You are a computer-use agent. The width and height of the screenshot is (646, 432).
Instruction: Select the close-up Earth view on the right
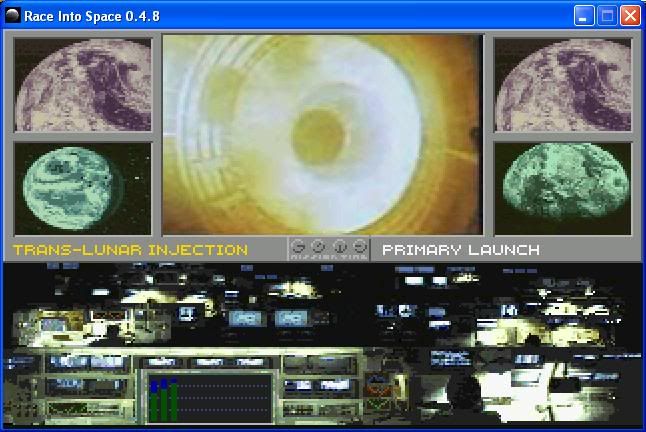(x=562, y=189)
